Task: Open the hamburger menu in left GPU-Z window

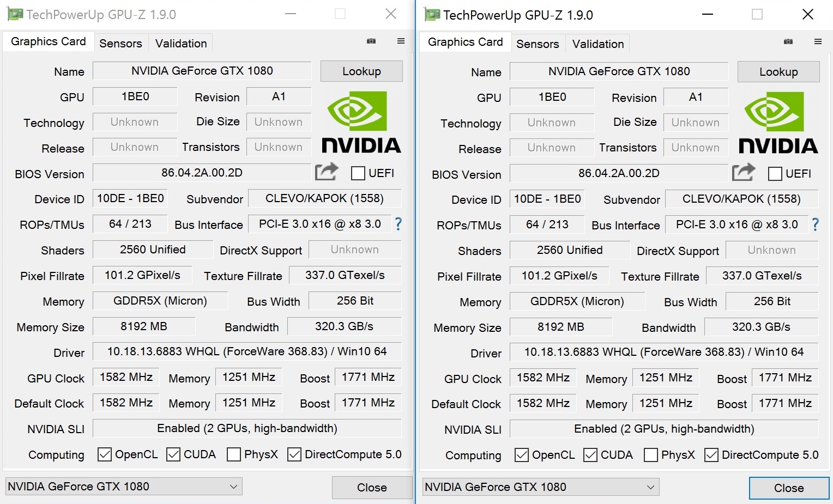Action: [x=401, y=41]
